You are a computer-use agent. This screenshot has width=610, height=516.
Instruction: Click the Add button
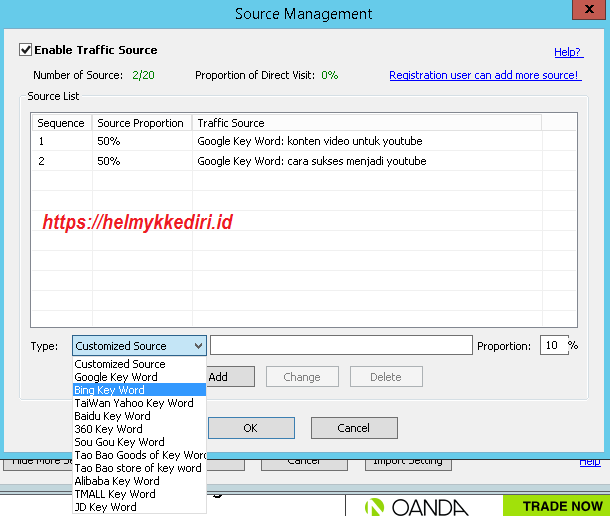tap(230, 376)
